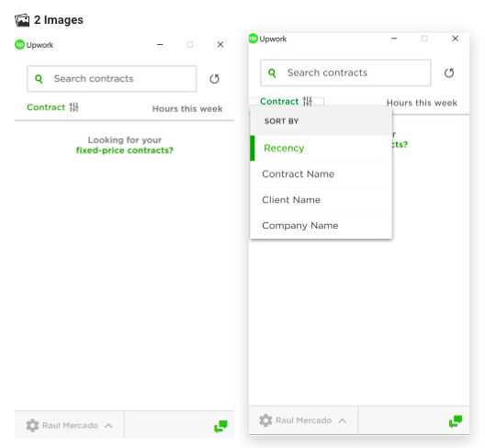Click the 2 Images gallery icon
Viewport: 485px width, 448px height.
(22, 20)
